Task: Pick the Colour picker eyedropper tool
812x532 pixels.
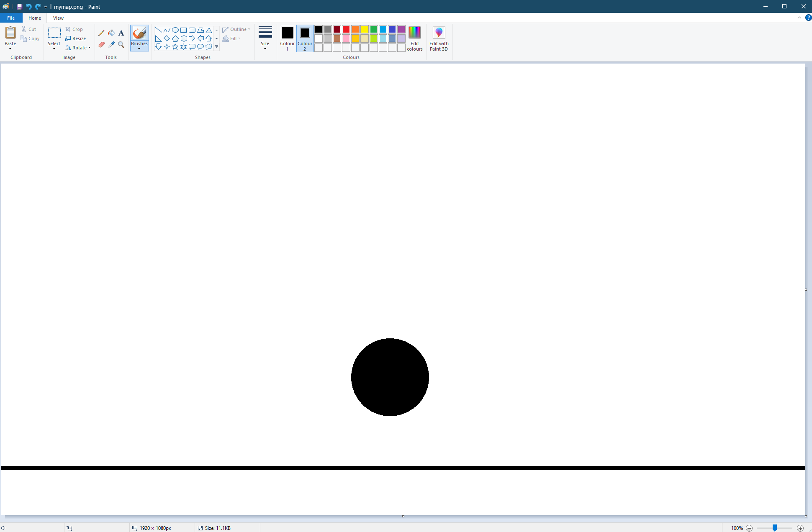Action: point(111,44)
